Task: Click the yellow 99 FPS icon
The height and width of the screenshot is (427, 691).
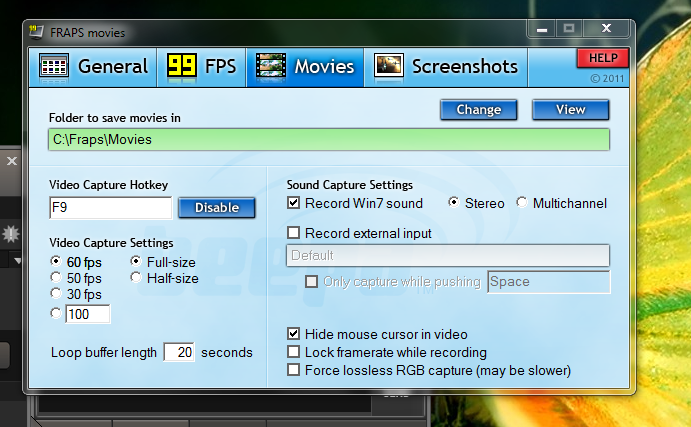Action: (x=182, y=67)
